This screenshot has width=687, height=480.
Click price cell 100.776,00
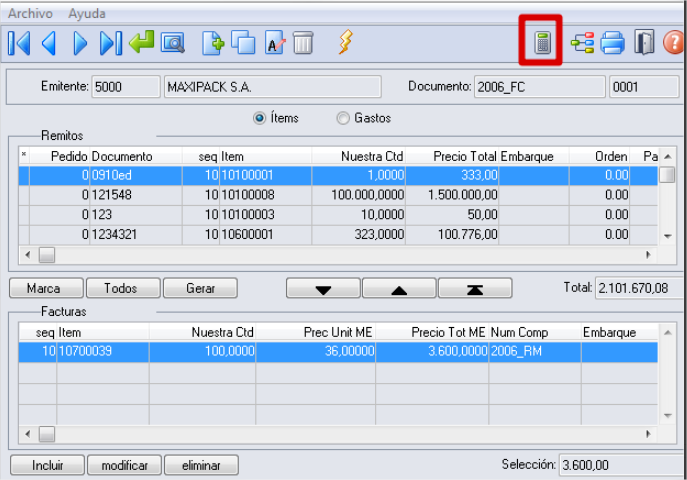452,234
